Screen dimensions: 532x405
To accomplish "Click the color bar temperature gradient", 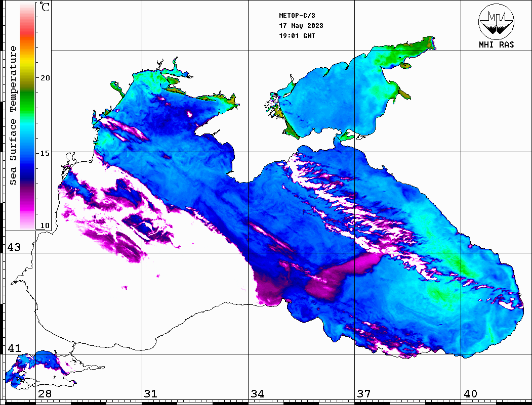I will tap(27, 116).
